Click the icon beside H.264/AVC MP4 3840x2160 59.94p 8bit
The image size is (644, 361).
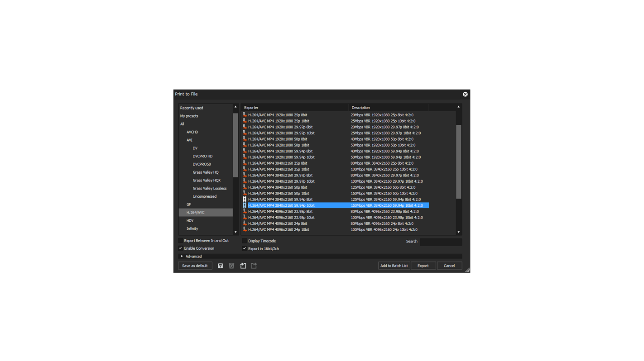click(245, 199)
